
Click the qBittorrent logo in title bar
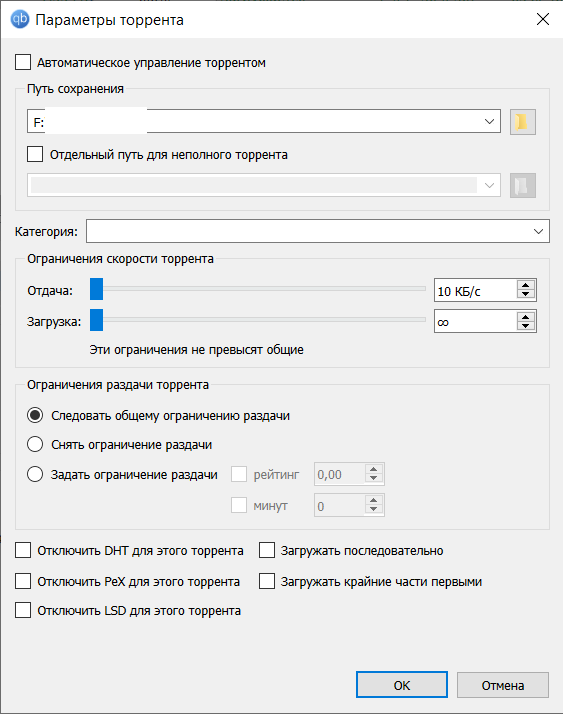pyautogui.click(x=20, y=20)
